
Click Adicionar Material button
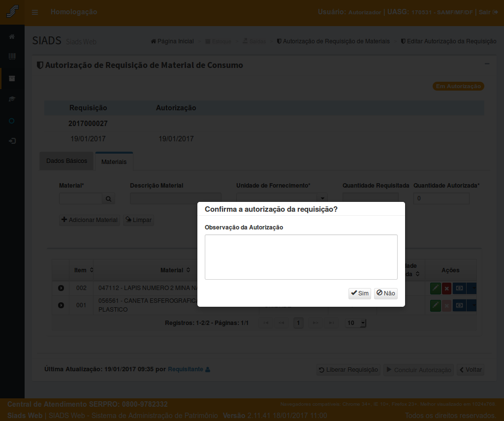90,220
